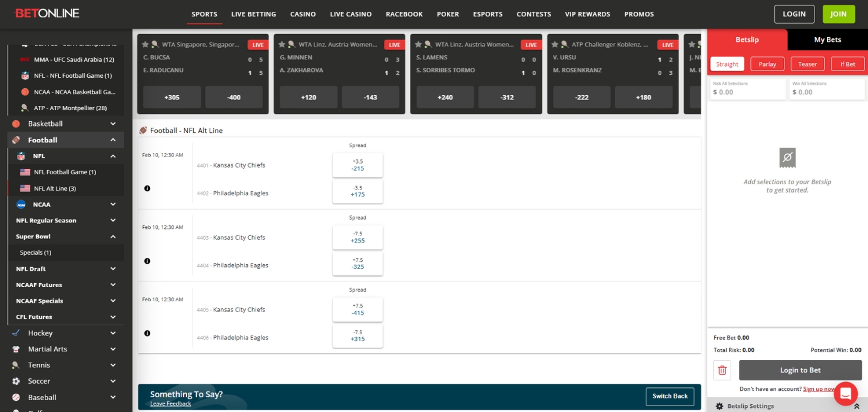Favorite the Bucsa vs Raducanu match star
This screenshot has height=412, width=868.
pyautogui.click(x=145, y=44)
